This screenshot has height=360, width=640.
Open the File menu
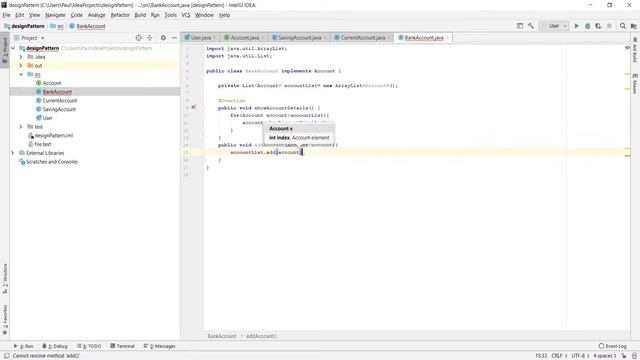click(x=6, y=15)
